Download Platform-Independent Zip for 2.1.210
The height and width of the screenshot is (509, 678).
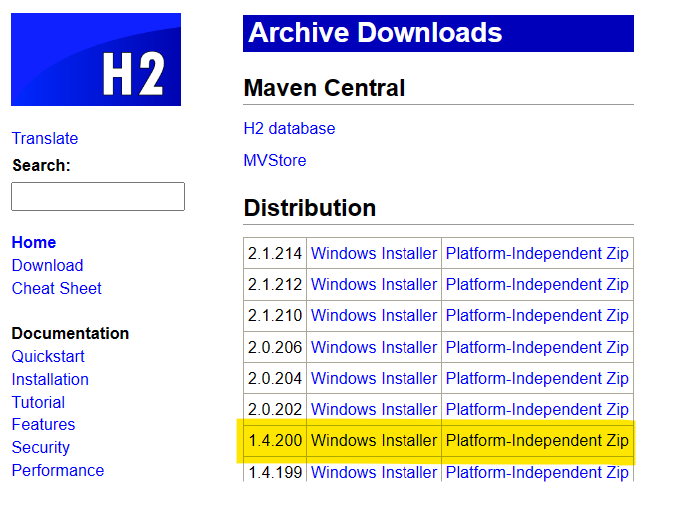pos(537,316)
